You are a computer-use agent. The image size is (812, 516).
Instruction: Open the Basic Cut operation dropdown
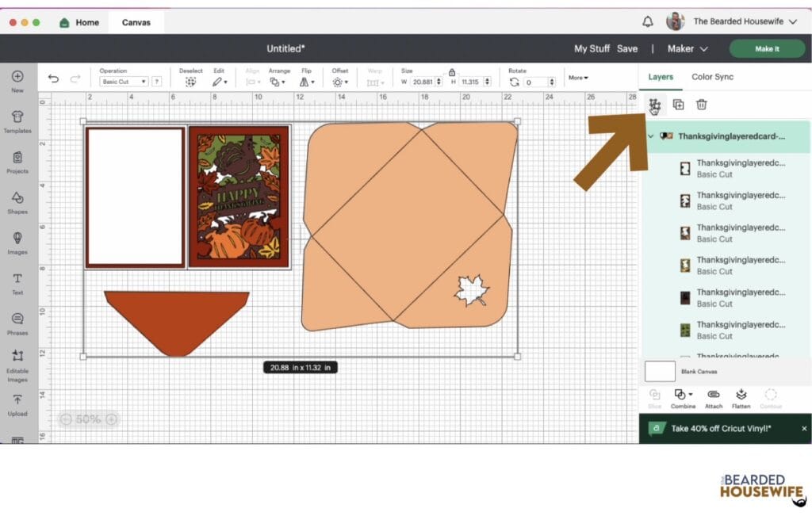tap(125, 80)
